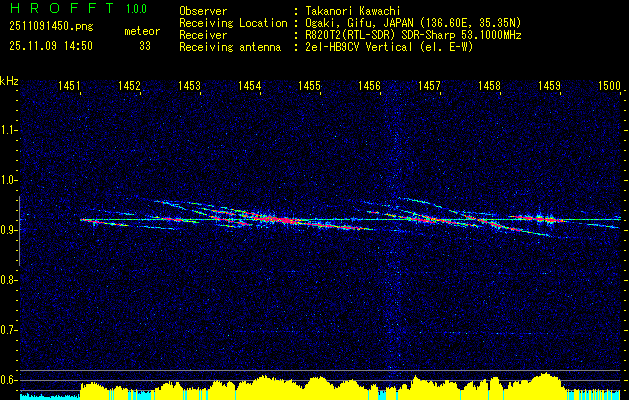Click frequency axis label 0.6
The height and width of the screenshot is (400, 629).
point(8,380)
